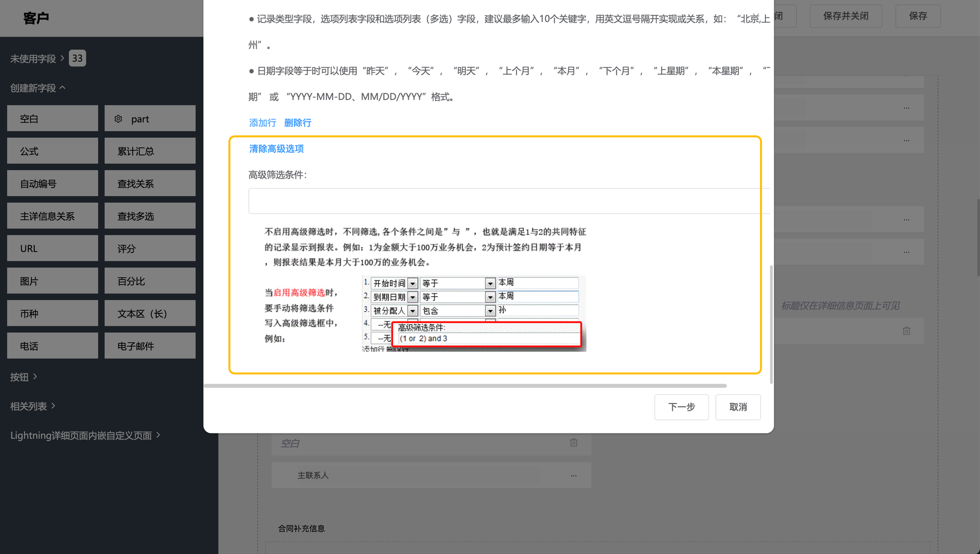Viewport: 980px width, 554px height.
Task: Click the 添加行 link
Action: tap(263, 123)
